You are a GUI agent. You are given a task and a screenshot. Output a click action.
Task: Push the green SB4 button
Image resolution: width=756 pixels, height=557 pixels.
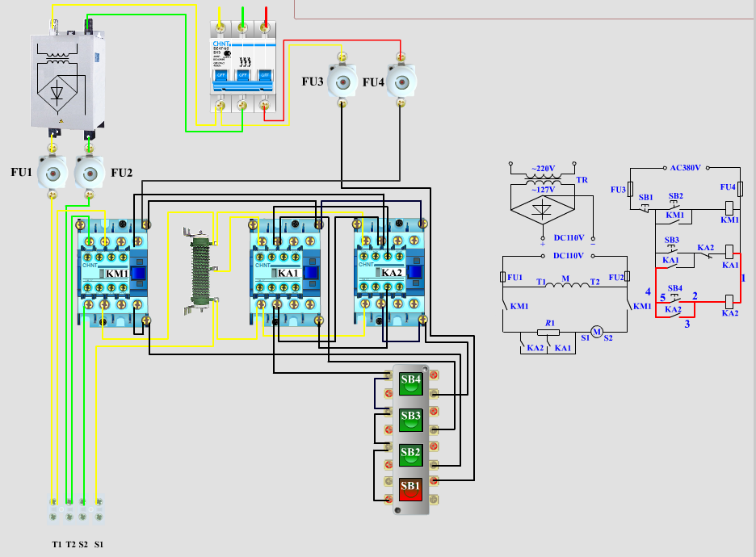point(411,384)
